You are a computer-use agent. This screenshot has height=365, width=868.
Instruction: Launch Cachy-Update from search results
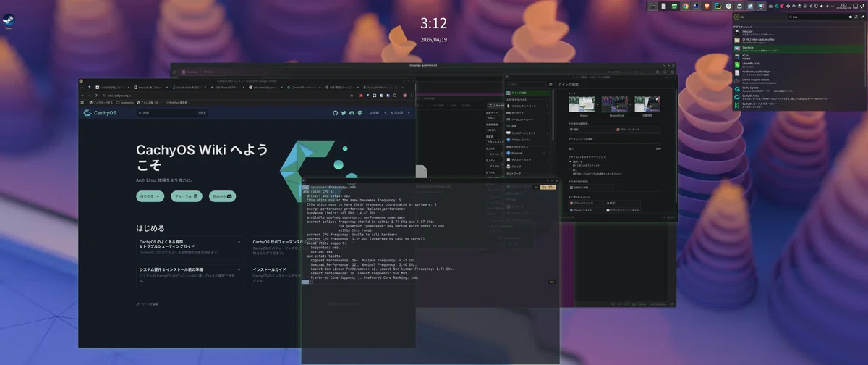coord(799,89)
